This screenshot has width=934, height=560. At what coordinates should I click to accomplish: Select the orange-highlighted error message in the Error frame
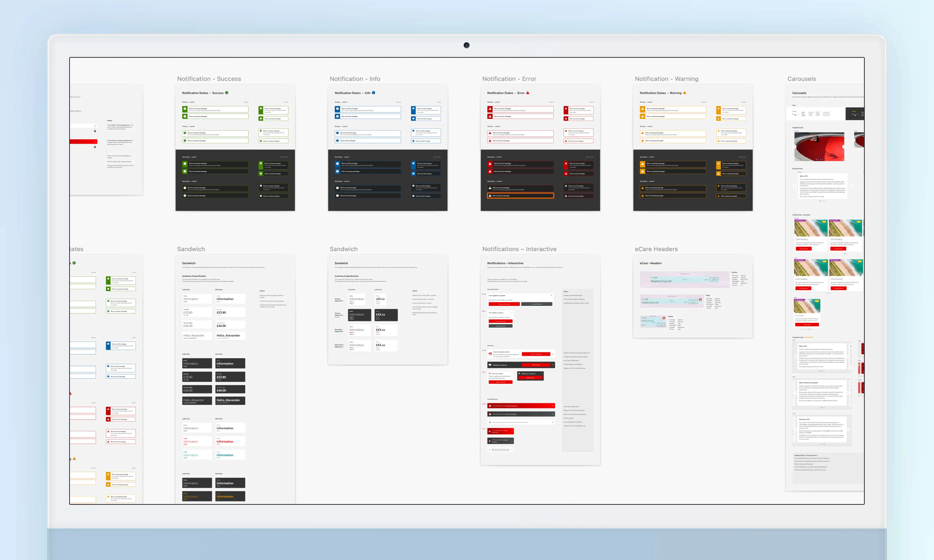tap(520, 196)
